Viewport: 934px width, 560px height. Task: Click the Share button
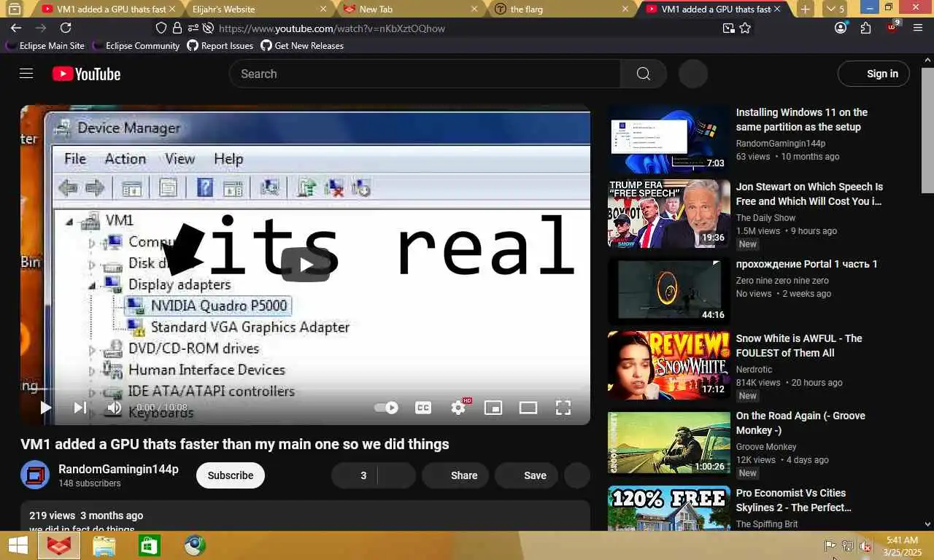tap(455, 475)
